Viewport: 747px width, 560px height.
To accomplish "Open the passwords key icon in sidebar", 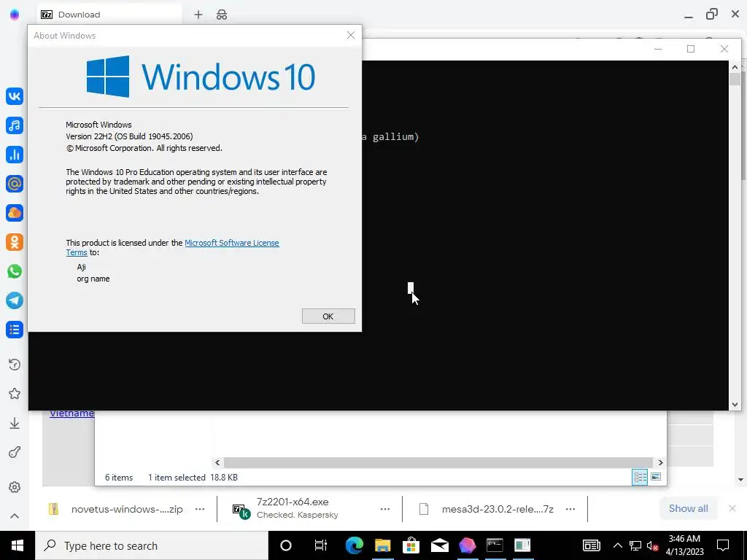I will pos(15,452).
